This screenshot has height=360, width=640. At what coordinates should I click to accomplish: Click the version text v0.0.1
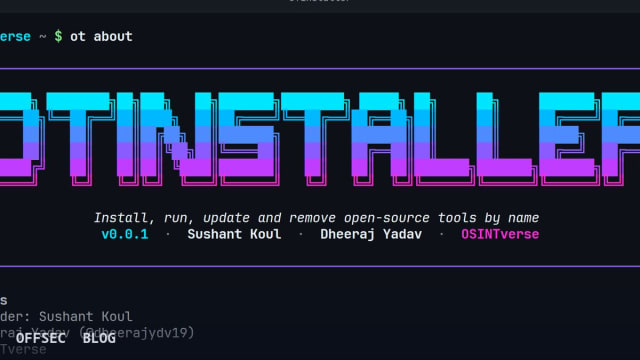(125, 234)
